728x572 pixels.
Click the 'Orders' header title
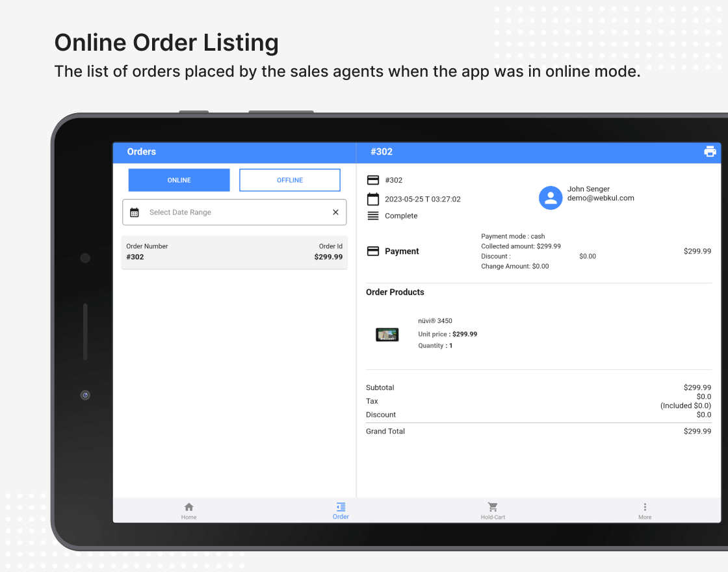point(142,152)
